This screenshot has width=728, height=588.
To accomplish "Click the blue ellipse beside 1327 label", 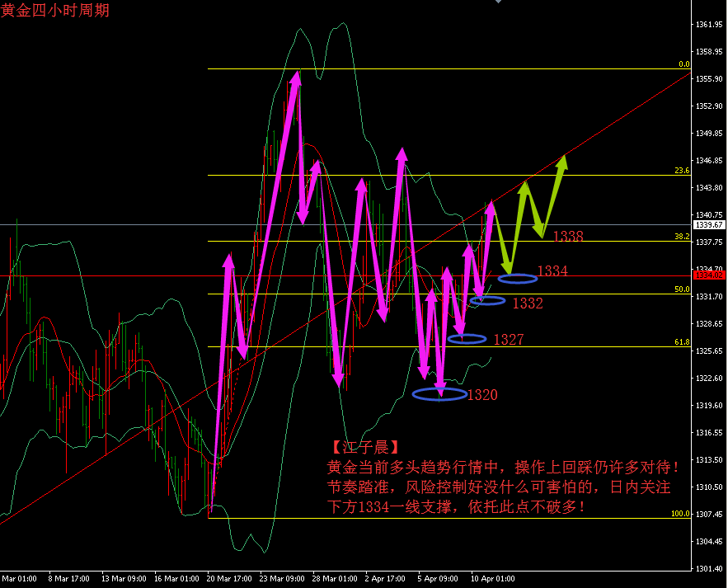I will pyautogui.click(x=467, y=338).
